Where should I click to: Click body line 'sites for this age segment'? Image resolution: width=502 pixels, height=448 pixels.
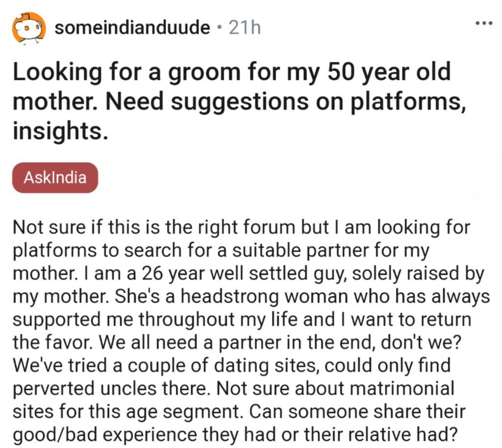[239, 412]
